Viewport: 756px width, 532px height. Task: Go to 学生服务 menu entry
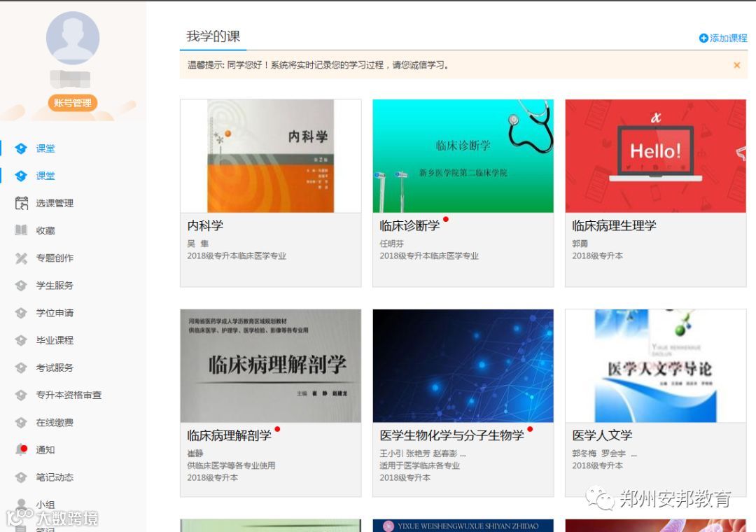pos(55,286)
